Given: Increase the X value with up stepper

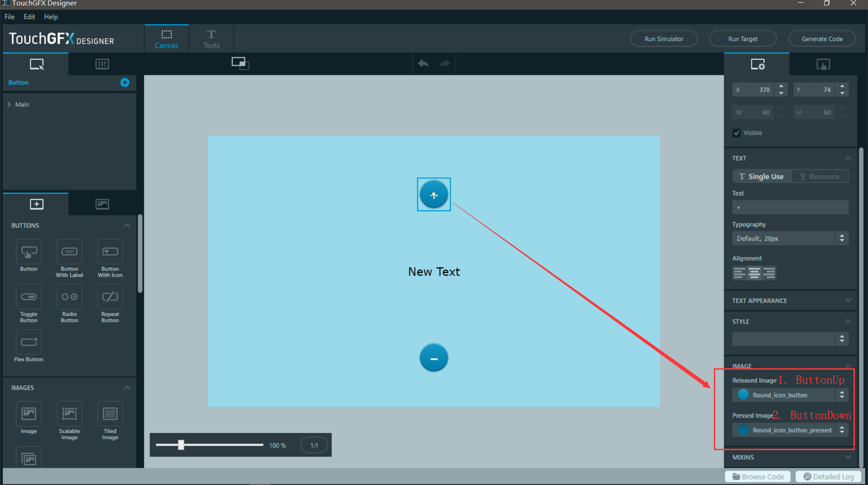Looking at the screenshot, I should 781,86.
